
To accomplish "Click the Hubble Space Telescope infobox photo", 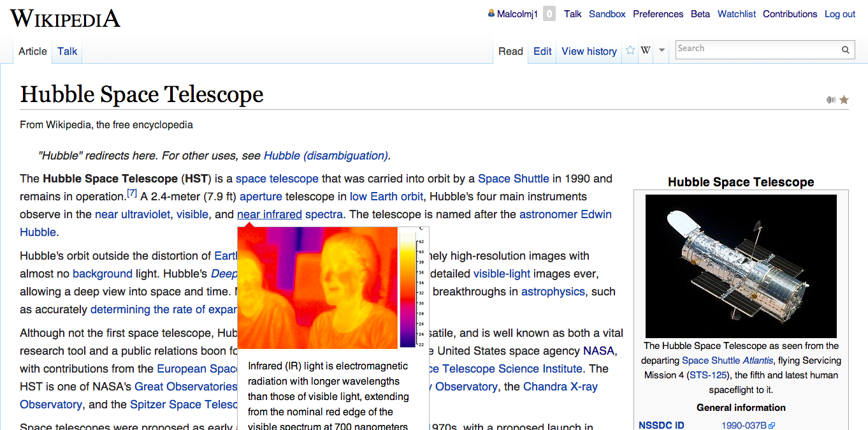I will coord(741,266).
